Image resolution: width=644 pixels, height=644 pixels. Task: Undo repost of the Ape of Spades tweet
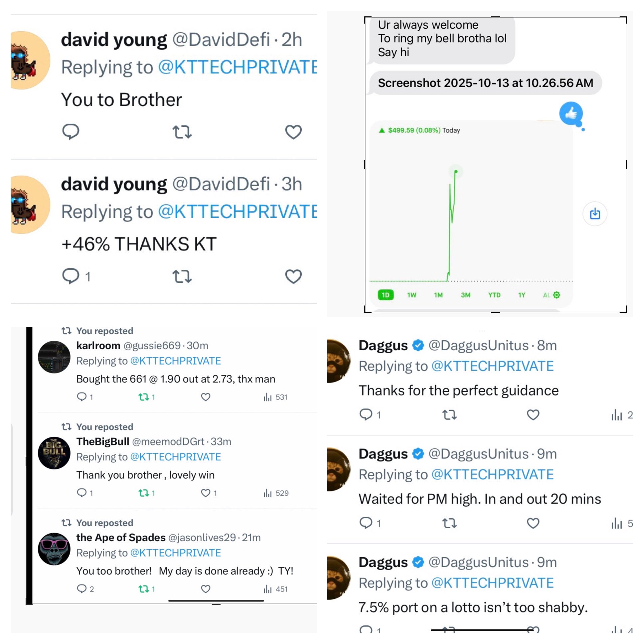coord(144,589)
